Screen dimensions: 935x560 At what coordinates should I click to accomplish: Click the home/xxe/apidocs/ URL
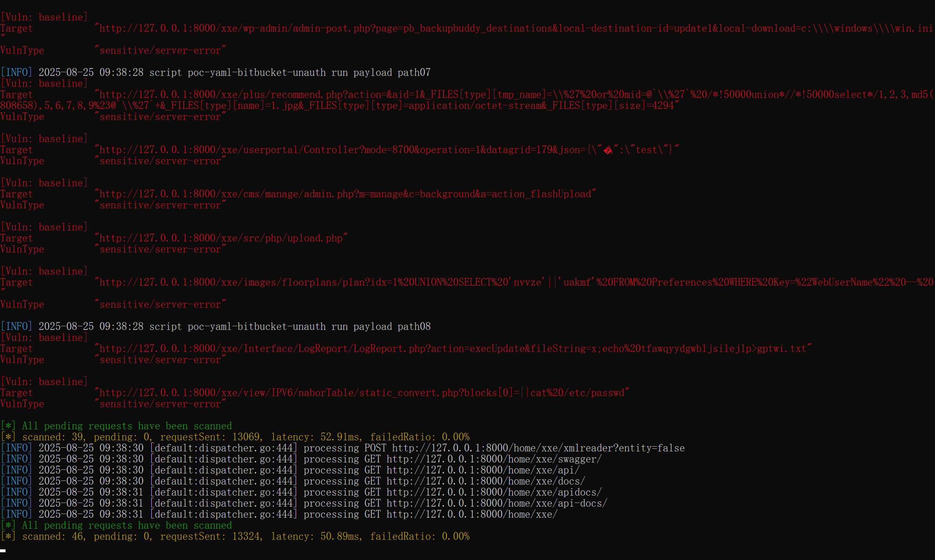tap(493, 493)
